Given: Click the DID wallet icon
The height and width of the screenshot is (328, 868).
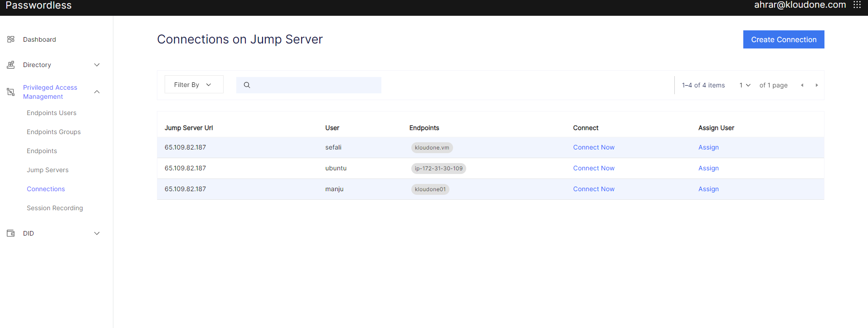Looking at the screenshot, I should pyautogui.click(x=11, y=233).
